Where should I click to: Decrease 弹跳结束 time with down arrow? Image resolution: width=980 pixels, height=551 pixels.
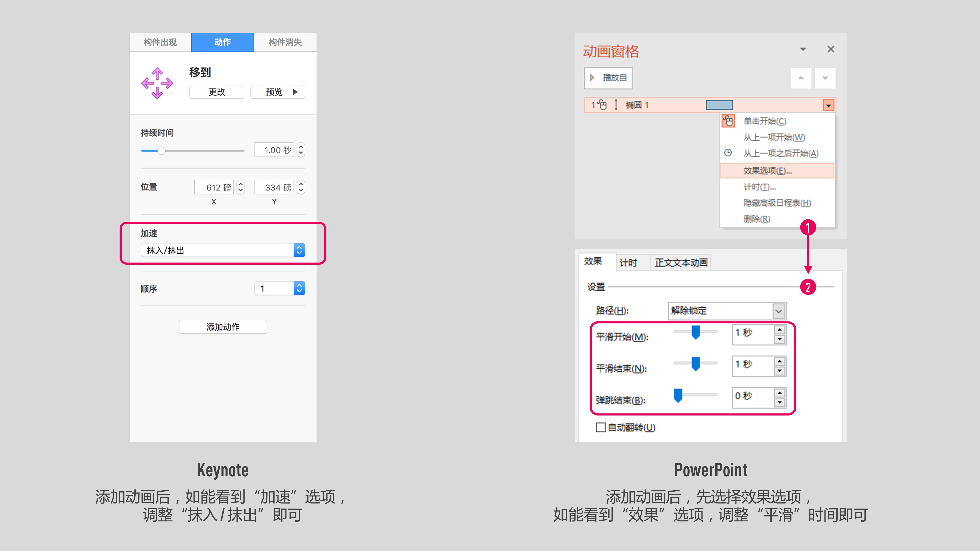pos(780,402)
